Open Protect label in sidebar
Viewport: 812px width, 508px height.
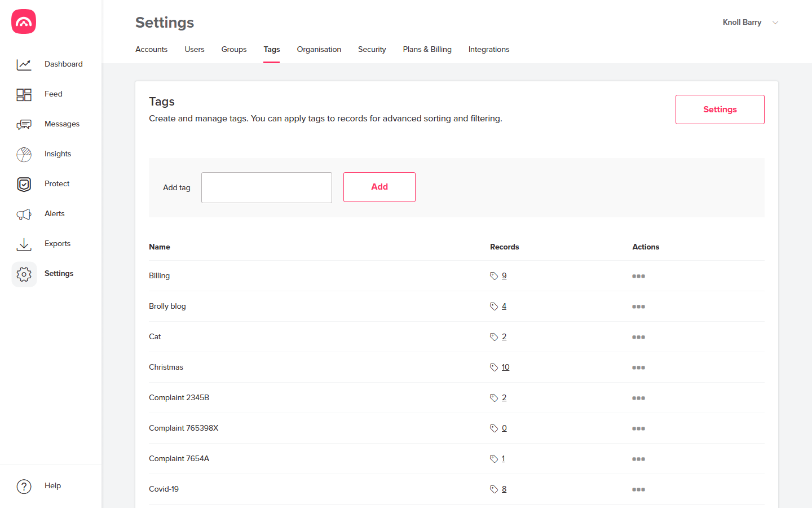57,183
